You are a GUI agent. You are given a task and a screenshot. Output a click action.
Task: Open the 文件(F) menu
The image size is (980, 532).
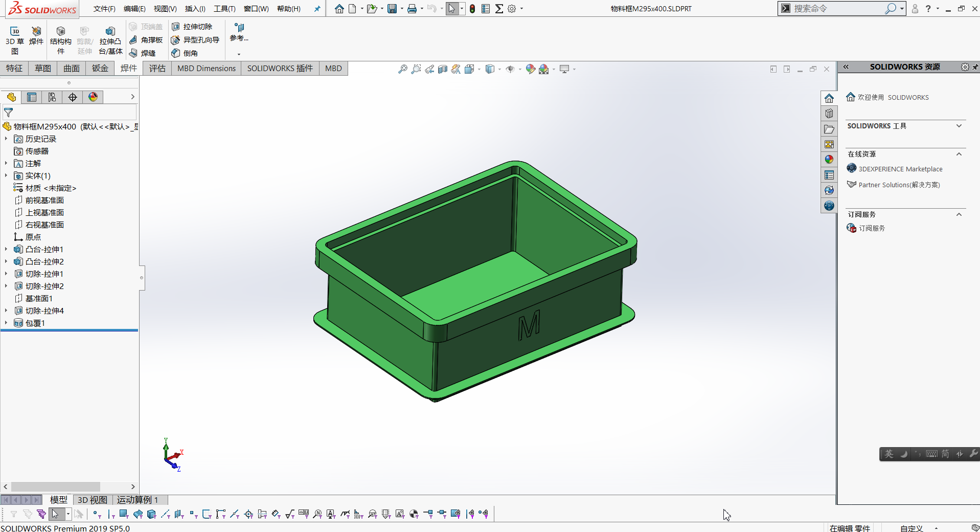104,9
